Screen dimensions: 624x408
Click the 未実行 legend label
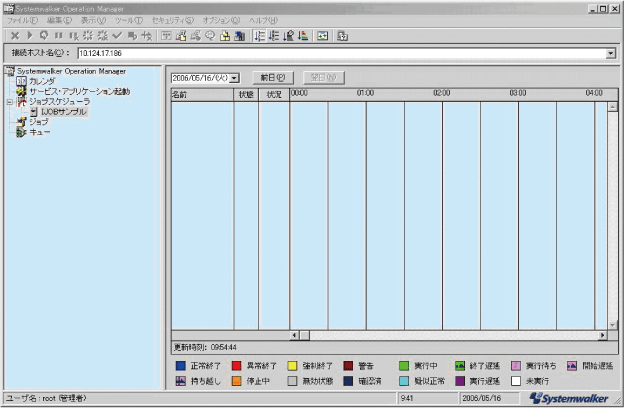(x=538, y=381)
